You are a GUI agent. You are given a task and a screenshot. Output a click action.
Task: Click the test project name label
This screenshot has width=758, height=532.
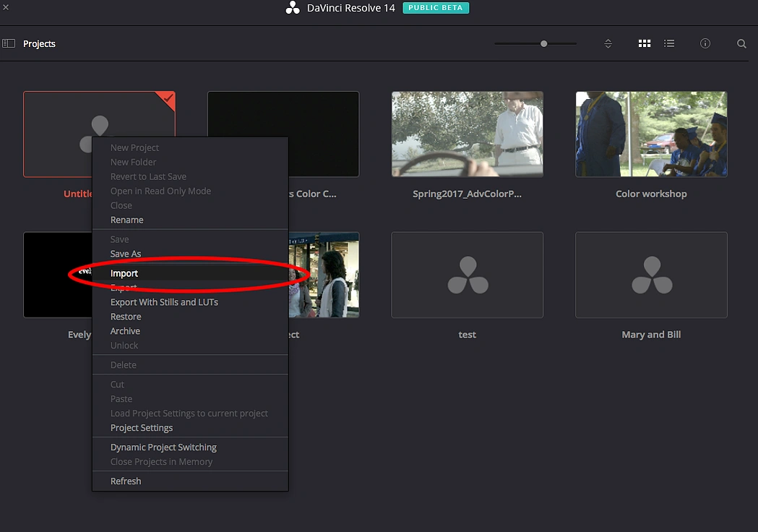pos(467,335)
